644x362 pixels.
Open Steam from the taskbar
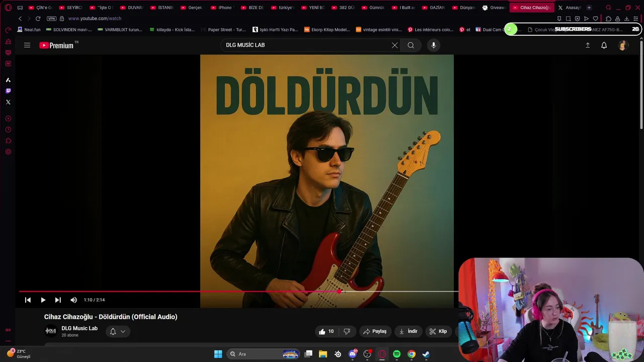tap(426, 354)
